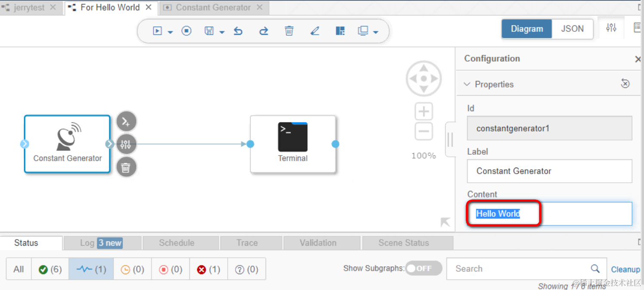Image resolution: width=644 pixels, height=290 pixels.
Task: Click the trash icon in the top toolbar
Action: click(x=289, y=31)
